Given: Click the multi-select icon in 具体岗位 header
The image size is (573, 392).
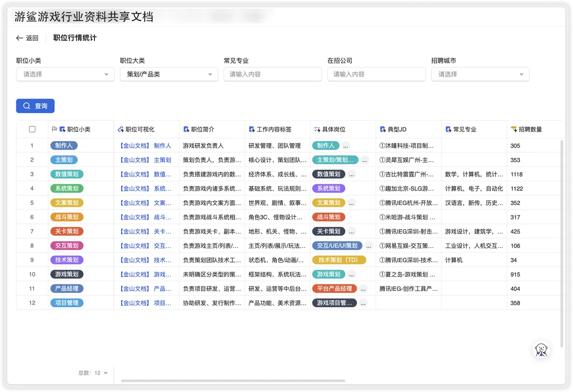Looking at the screenshot, I should click(x=317, y=129).
